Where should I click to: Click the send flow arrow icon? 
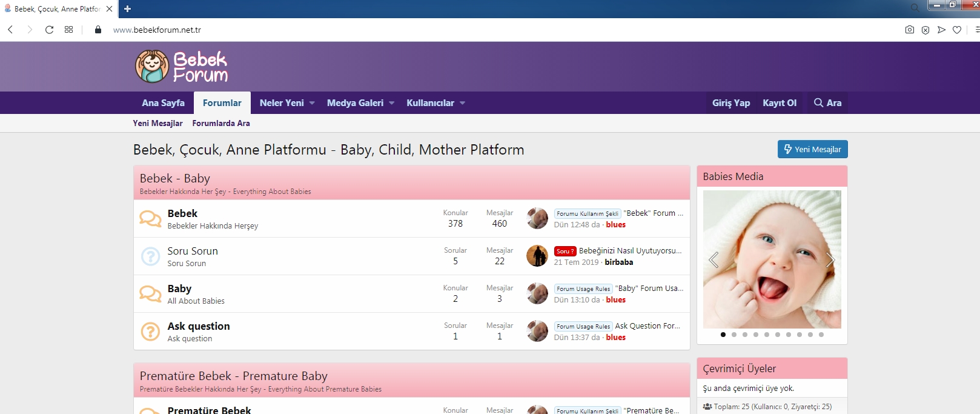coord(941,30)
